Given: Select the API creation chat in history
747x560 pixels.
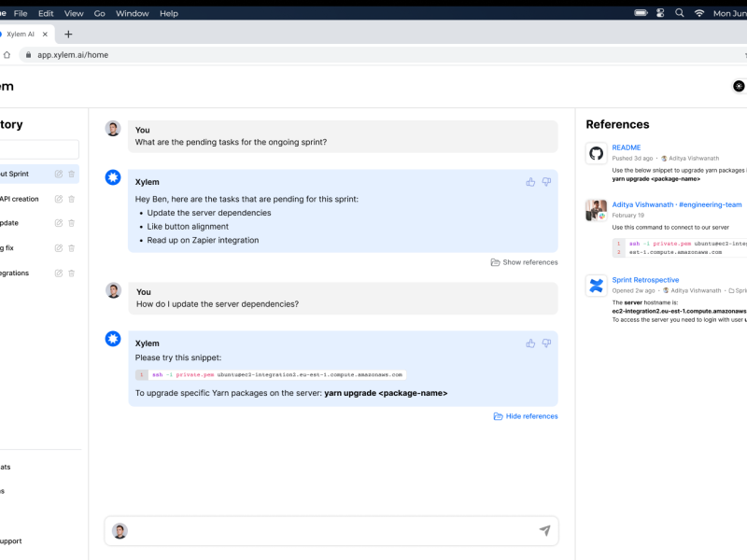Looking at the screenshot, I should coord(19,199).
